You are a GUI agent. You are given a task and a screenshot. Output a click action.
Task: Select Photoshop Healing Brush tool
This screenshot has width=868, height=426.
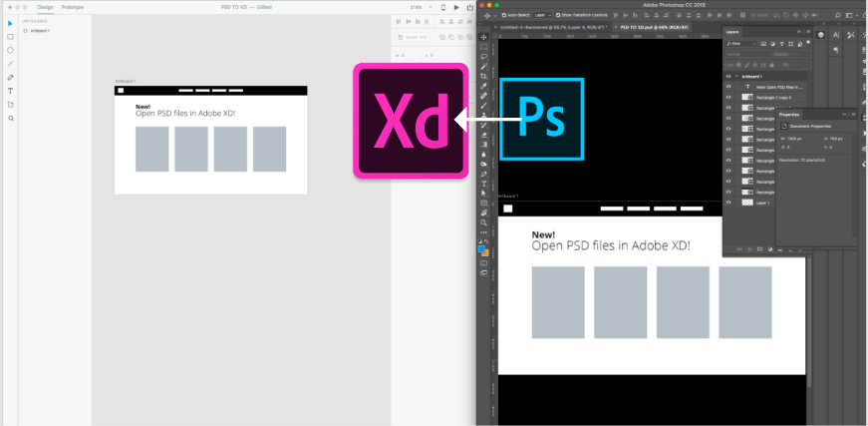(x=483, y=96)
